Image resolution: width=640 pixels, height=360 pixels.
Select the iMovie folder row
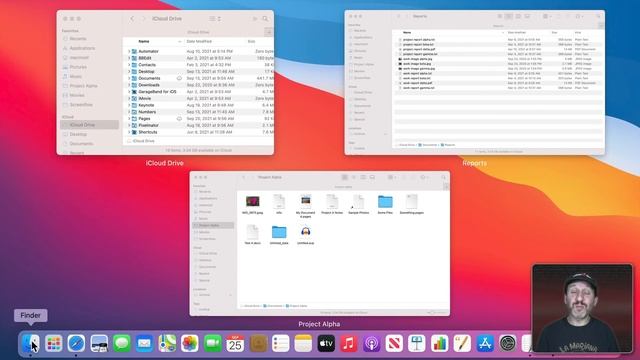(x=198, y=98)
